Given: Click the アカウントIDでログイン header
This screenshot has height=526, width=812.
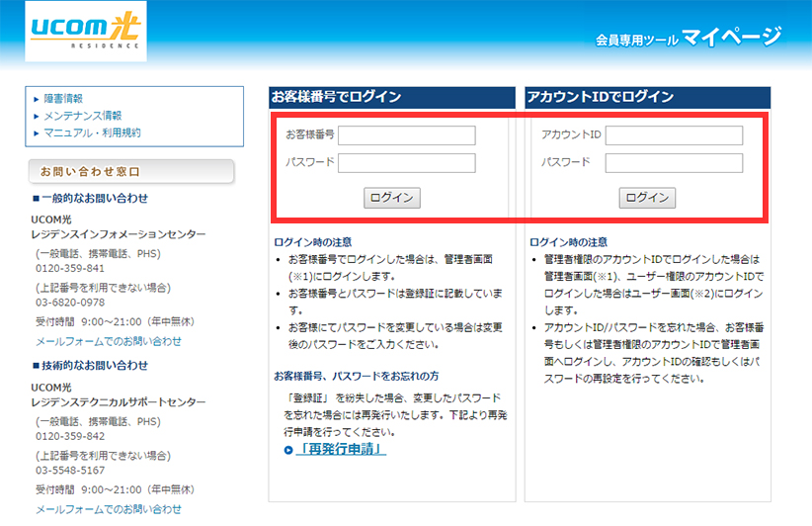Looking at the screenshot, I should click(x=648, y=97).
